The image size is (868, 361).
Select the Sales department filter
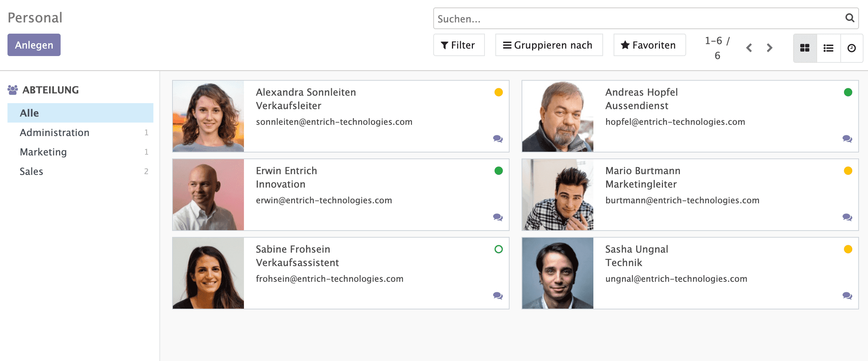click(x=31, y=172)
